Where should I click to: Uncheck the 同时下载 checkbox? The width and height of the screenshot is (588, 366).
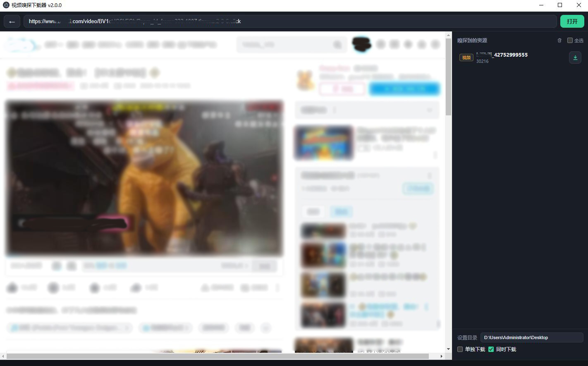[491, 349]
